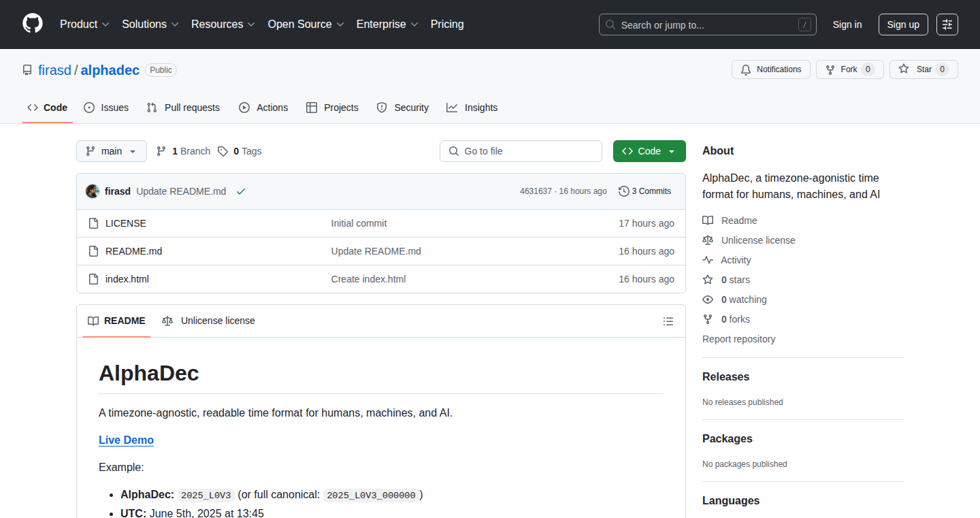Expand the Product menu
Viewport: 980px width, 518px height.
tap(84, 24)
